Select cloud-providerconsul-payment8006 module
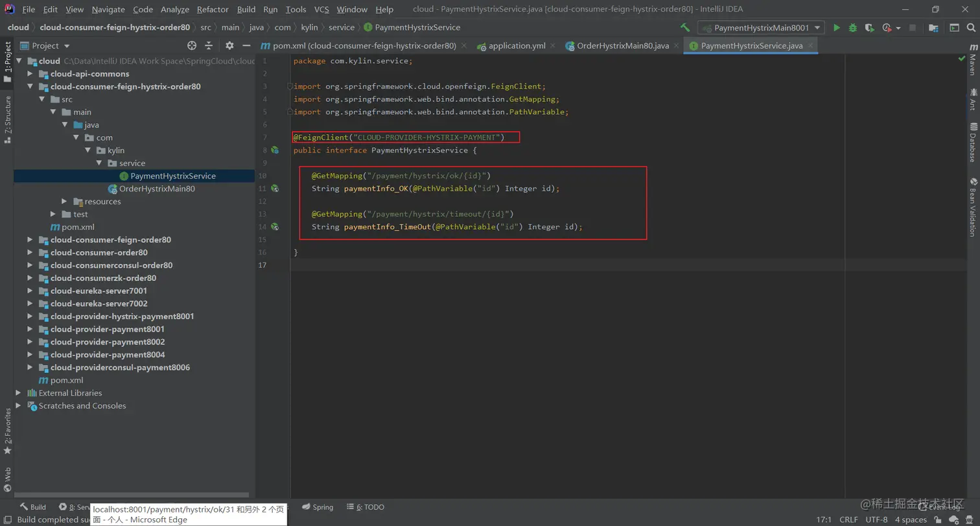 point(120,368)
